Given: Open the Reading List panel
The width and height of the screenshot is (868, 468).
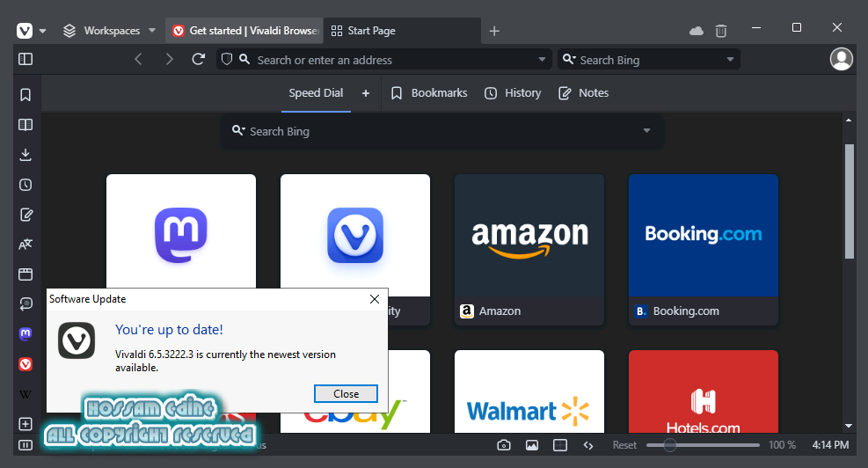Looking at the screenshot, I should 26,125.
